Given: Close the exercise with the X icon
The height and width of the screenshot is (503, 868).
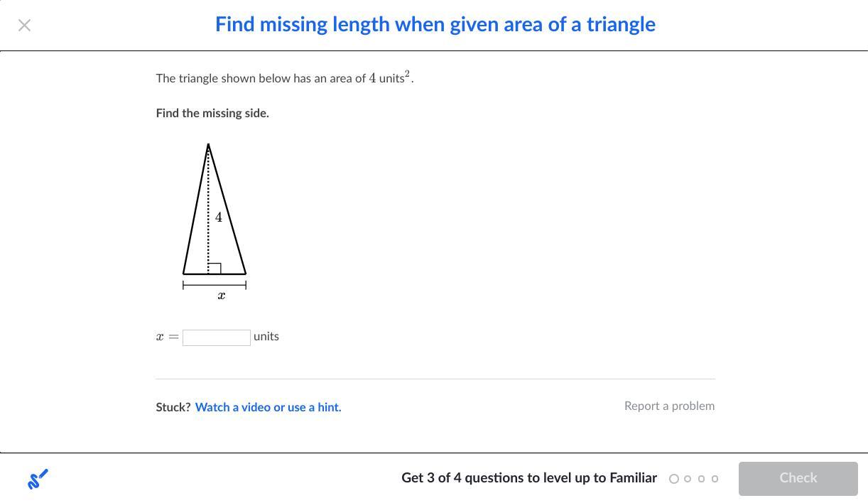Looking at the screenshot, I should click(24, 26).
